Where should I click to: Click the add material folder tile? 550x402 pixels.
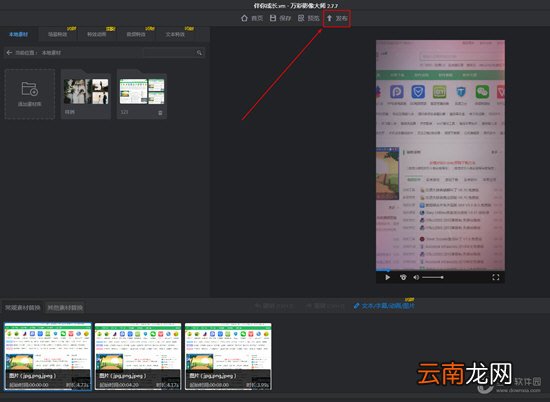coord(30,94)
